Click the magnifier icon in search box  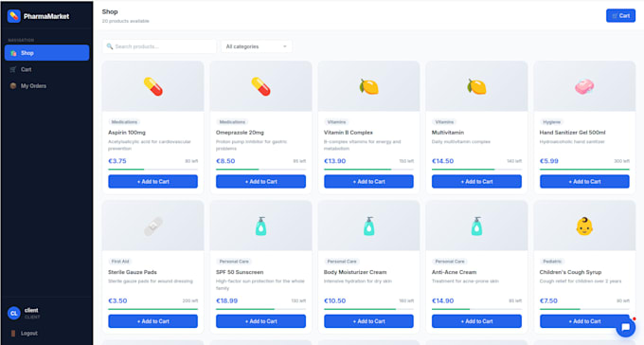point(110,46)
